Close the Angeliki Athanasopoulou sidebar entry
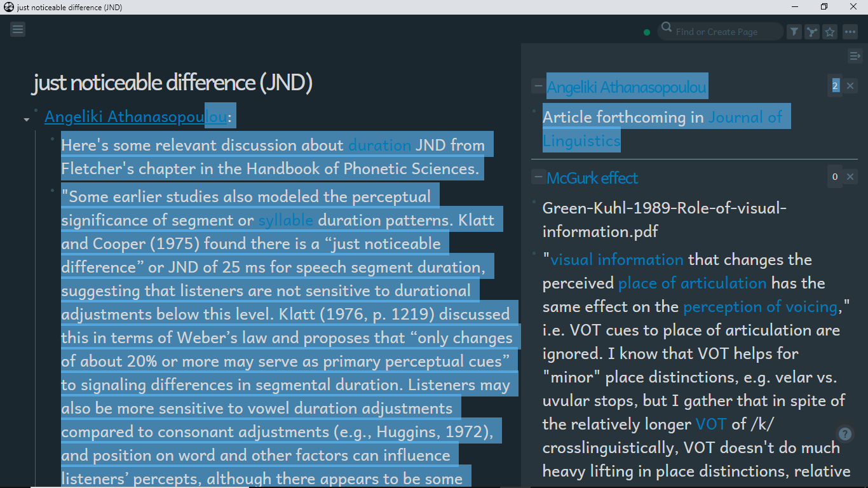868x488 pixels. 850,85
